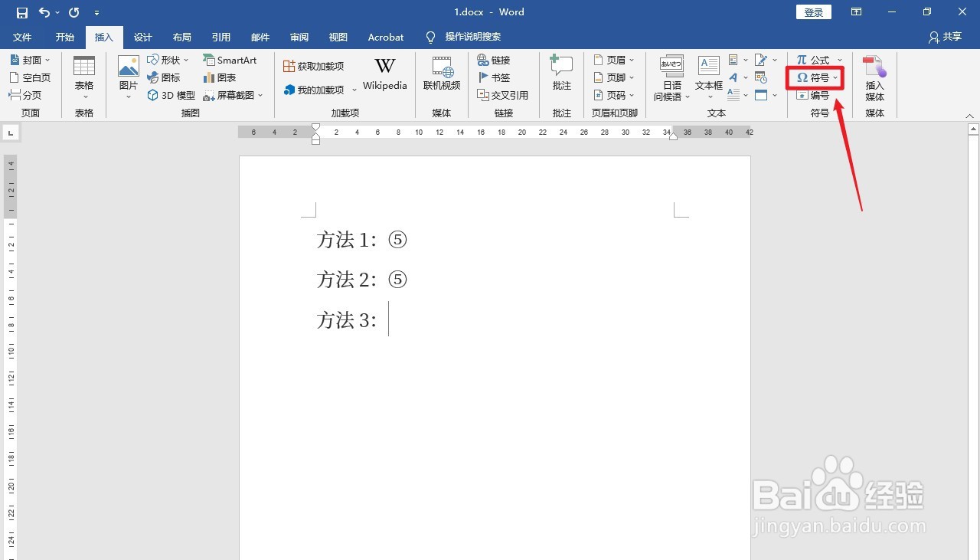This screenshot has width=980, height=560.
Task: Open the 公式 (Equation) tool
Action: click(814, 60)
